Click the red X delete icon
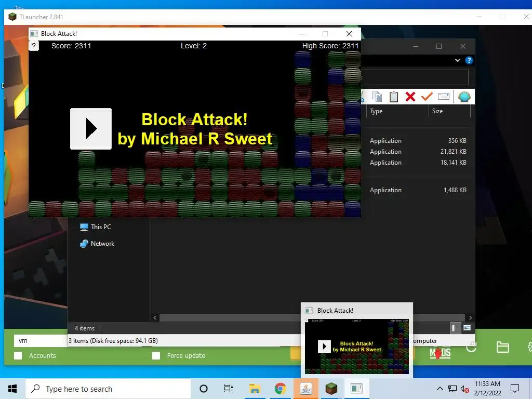Image resolution: width=532 pixels, height=399 pixels. (x=410, y=97)
